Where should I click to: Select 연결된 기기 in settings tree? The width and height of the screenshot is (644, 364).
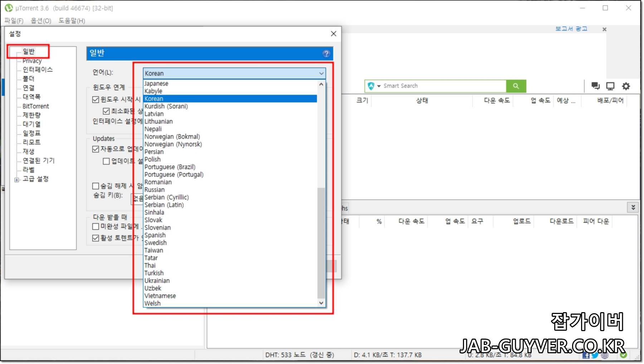click(39, 161)
